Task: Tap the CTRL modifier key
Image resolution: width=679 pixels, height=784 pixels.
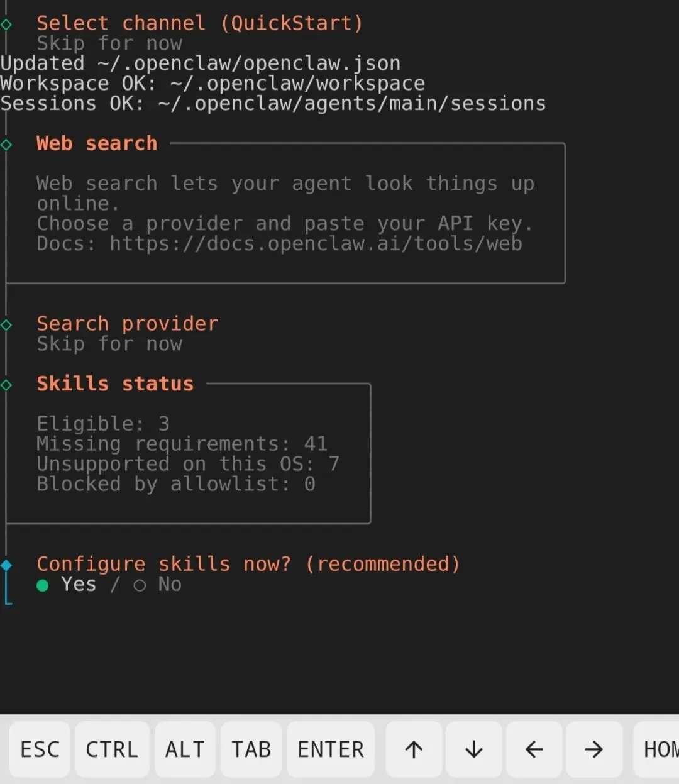Action: tap(112, 749)
